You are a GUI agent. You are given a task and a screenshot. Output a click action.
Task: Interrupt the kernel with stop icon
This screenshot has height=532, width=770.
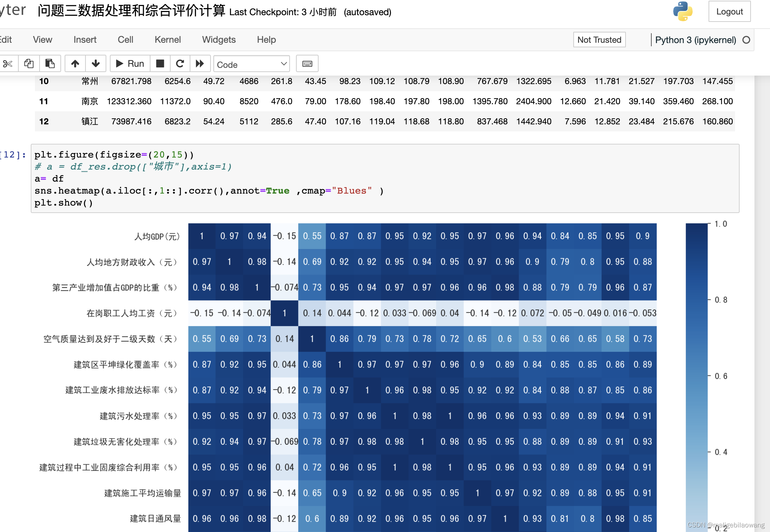point(160,64)
